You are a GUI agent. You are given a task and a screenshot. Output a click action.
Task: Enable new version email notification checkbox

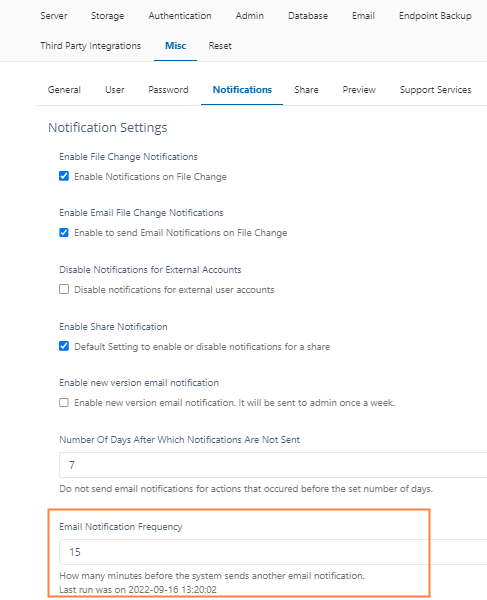click(64, 403)
